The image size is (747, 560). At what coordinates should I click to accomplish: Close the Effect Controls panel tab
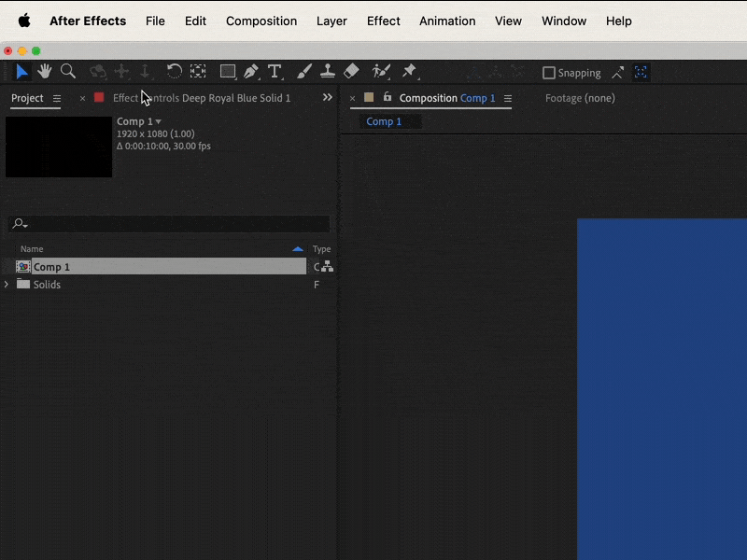[82, 99]
